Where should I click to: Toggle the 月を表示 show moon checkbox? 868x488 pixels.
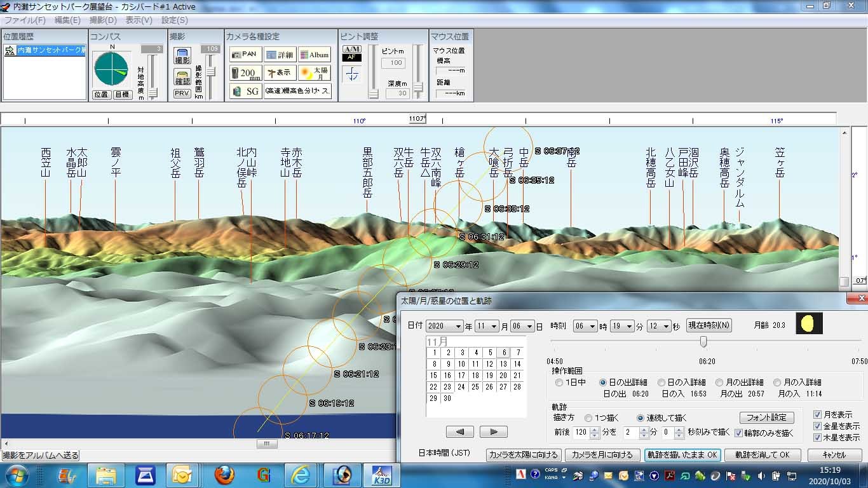(x=833, y=415)
